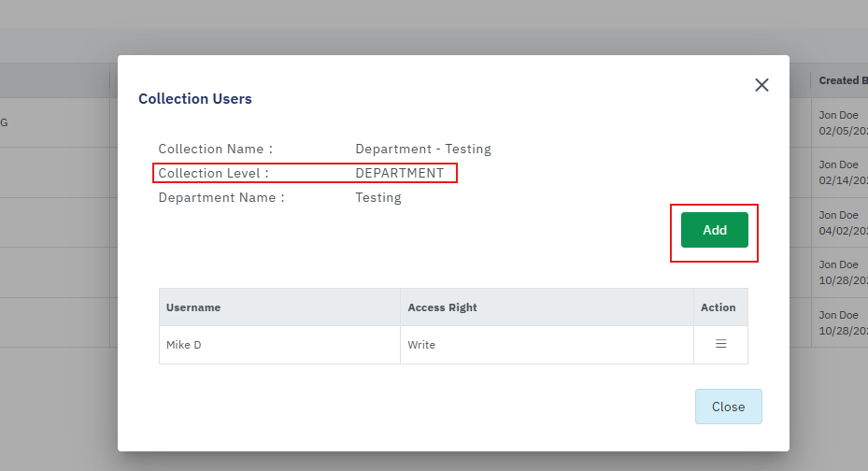Viewport: 868px width, 471px height.
Task: Select the Jon Doe entry dated 04/02
Action: coord(839,222)
